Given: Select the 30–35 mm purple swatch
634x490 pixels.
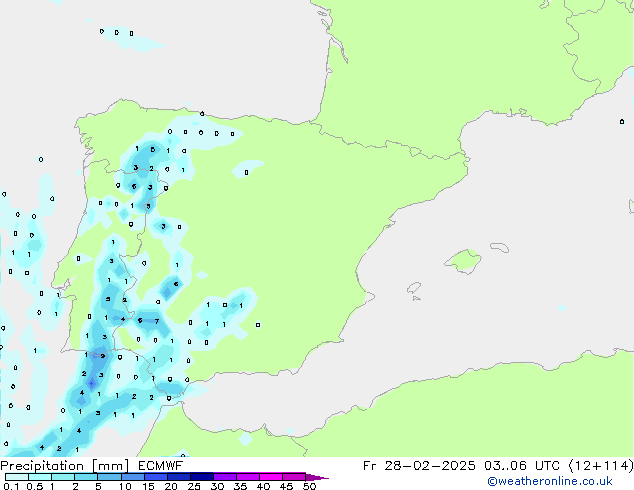Looking at the screenshot, I should (224, 477).
